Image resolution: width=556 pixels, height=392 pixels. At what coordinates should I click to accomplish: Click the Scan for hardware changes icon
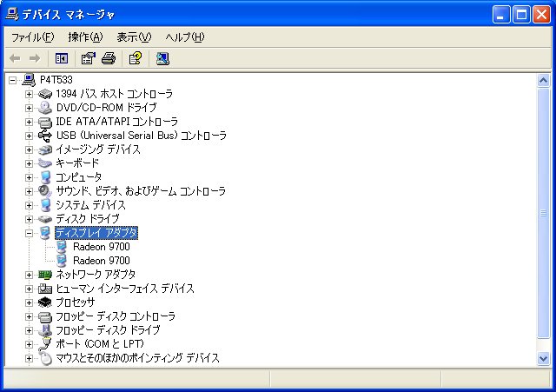tap(162, 58)
